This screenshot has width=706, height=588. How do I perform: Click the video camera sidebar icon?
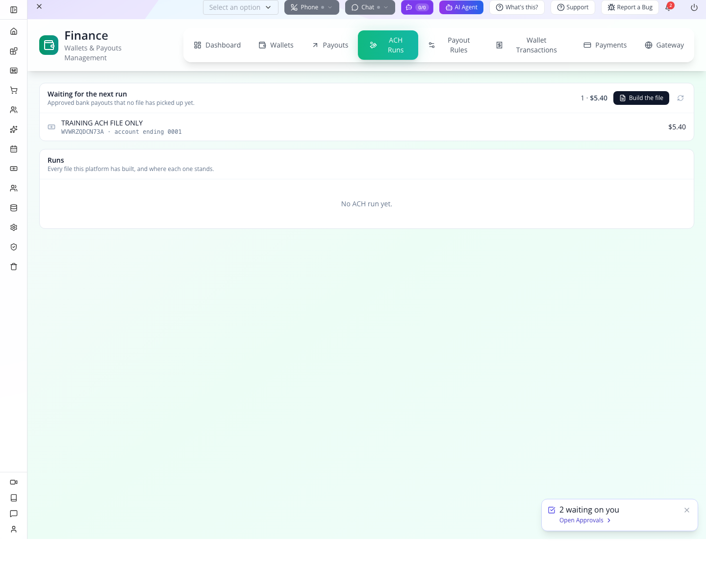click(x=14, y=482)
